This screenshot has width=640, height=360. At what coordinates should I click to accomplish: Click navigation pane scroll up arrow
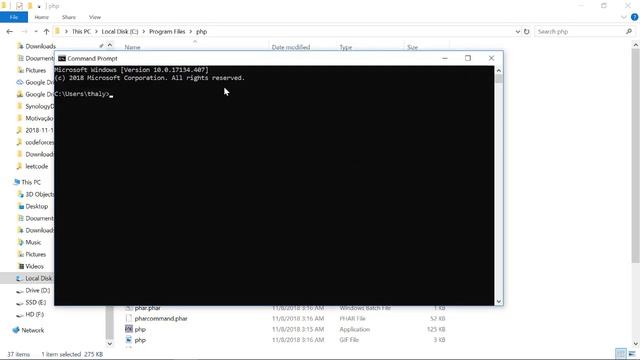[x=109, y=45]
